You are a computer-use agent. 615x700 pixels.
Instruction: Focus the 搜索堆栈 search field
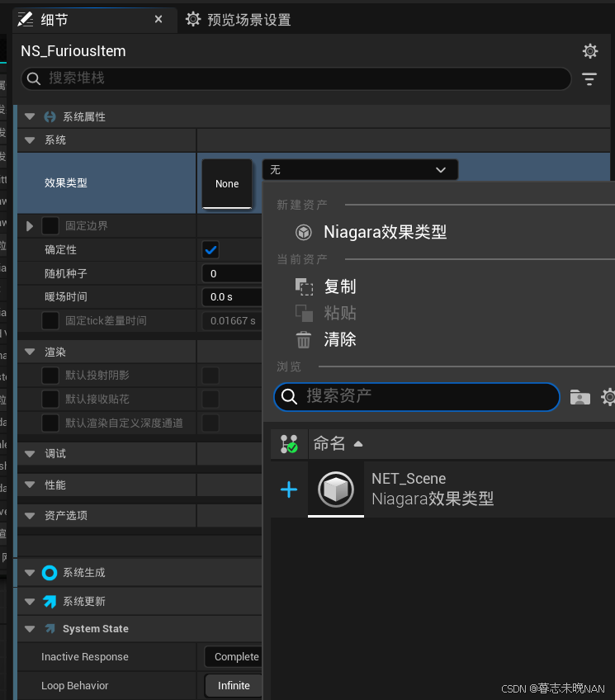(x=296, y=78)
